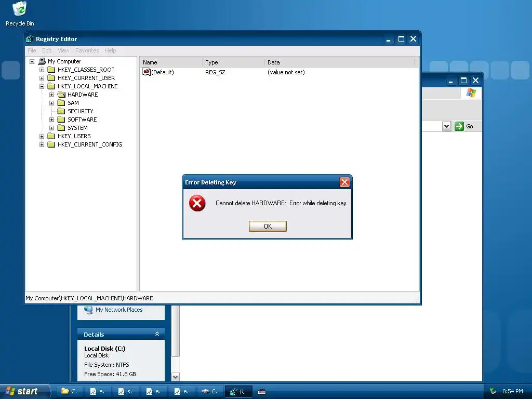Viewport: 532px width, 399px height.
Task: Sort values by Type column header
Action: pos(233,62)
